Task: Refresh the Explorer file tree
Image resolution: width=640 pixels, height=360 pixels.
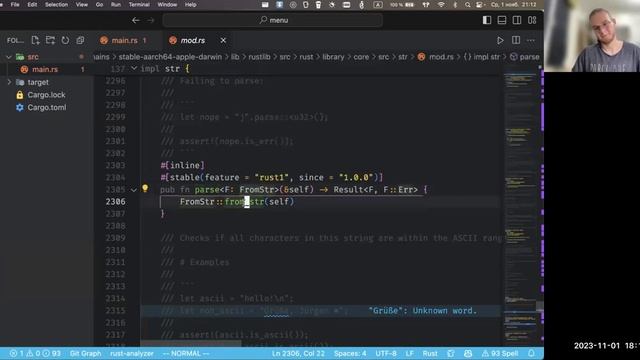Action: [65, 40]
